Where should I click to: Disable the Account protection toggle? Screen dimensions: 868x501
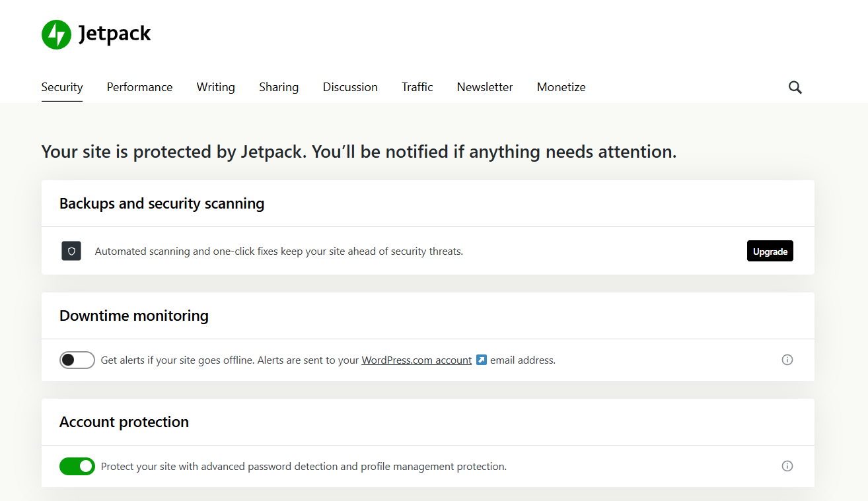(77, 466)
